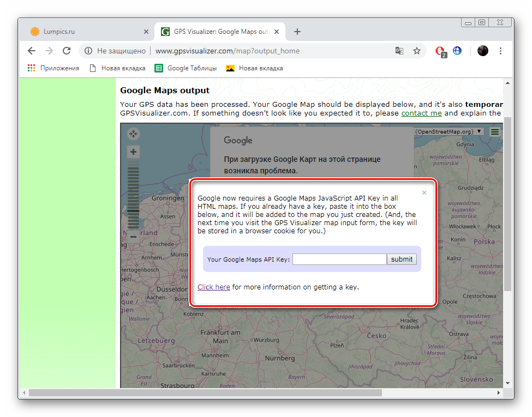Click the Google logo in error box
The width and height of the screenshot is (532, 417).
click(x=238, y=140)
